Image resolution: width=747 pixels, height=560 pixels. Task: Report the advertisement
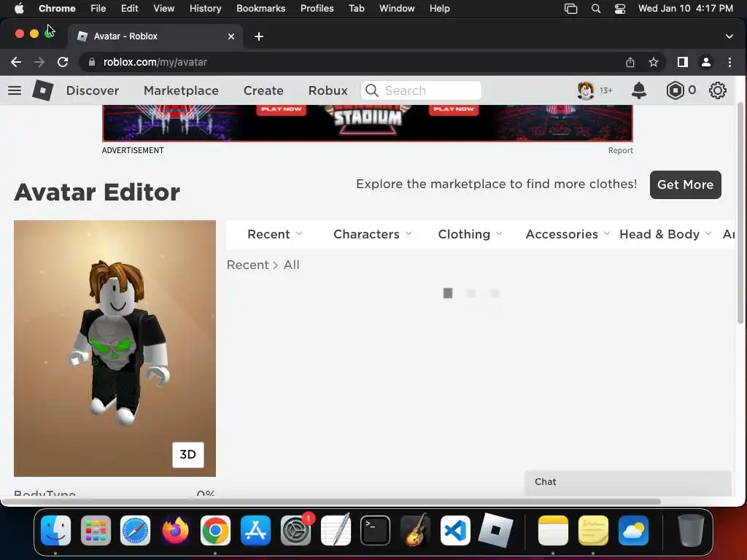pos(620,150)
